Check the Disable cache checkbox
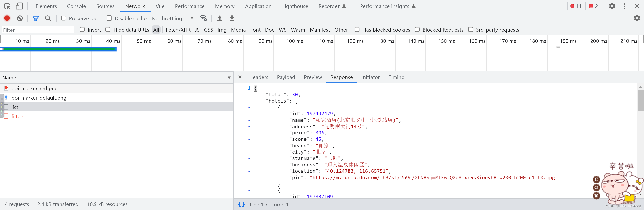This screenshot has height=210, width=644. [109, 18]
